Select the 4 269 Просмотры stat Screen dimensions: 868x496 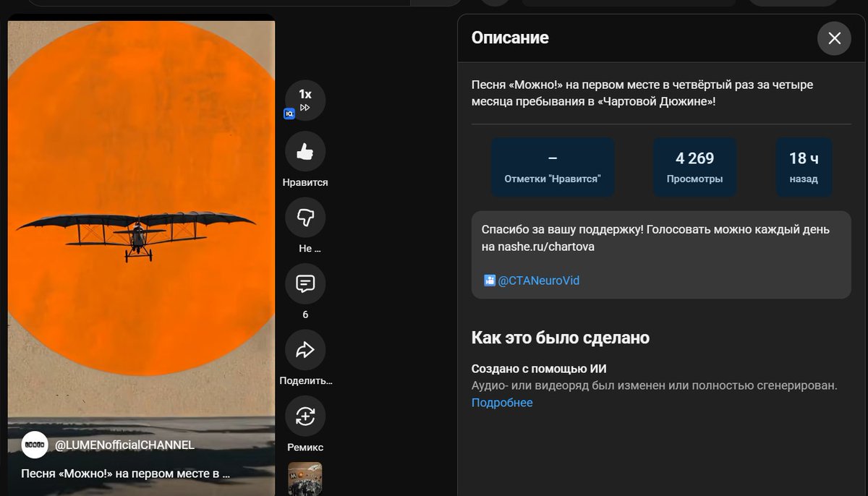pos(695,167)
